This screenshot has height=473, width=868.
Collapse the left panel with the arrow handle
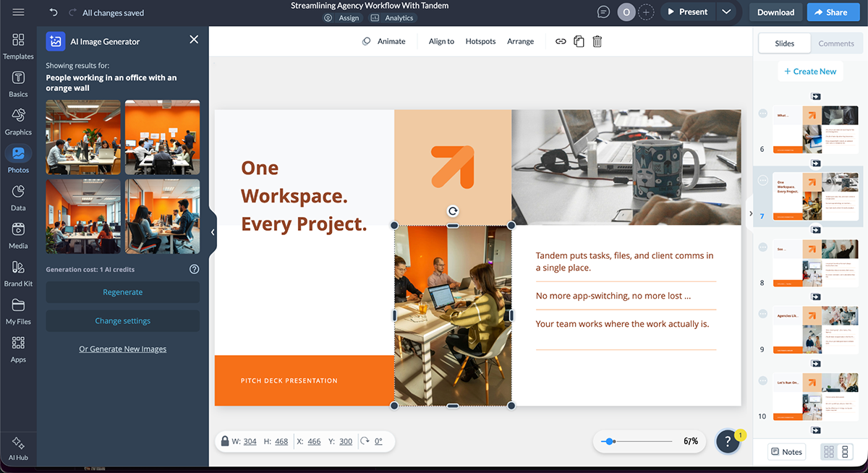(213, 232)
